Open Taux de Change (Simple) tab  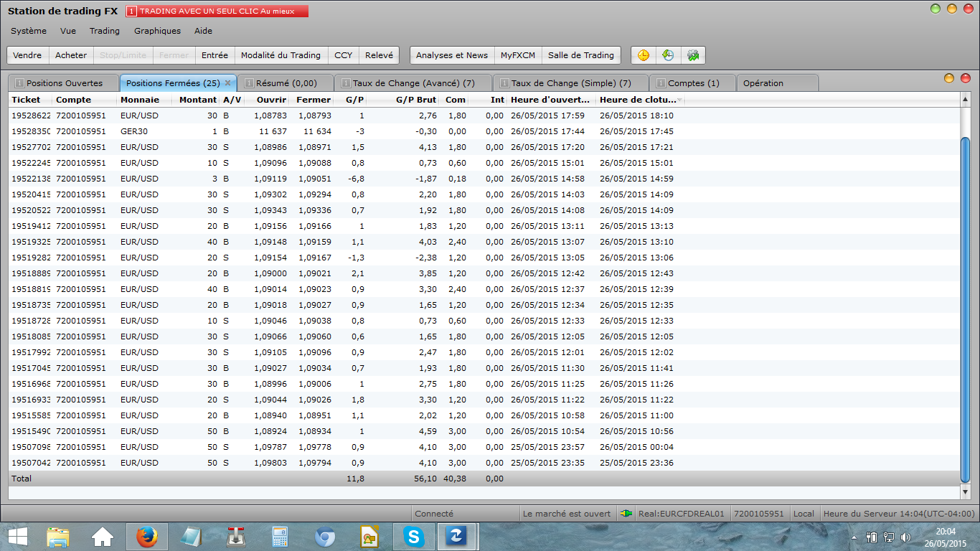coord(570,83)
